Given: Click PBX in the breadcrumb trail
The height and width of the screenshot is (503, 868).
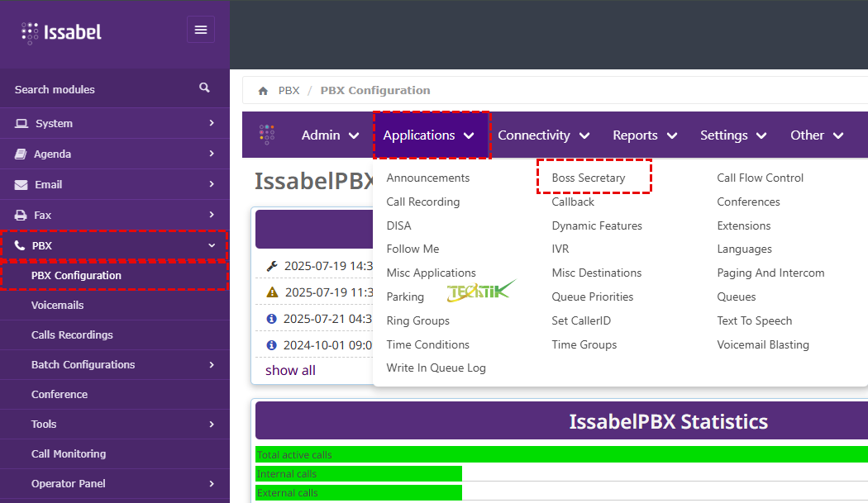Looking at the screenshot, I should click(x=289, y=91).
